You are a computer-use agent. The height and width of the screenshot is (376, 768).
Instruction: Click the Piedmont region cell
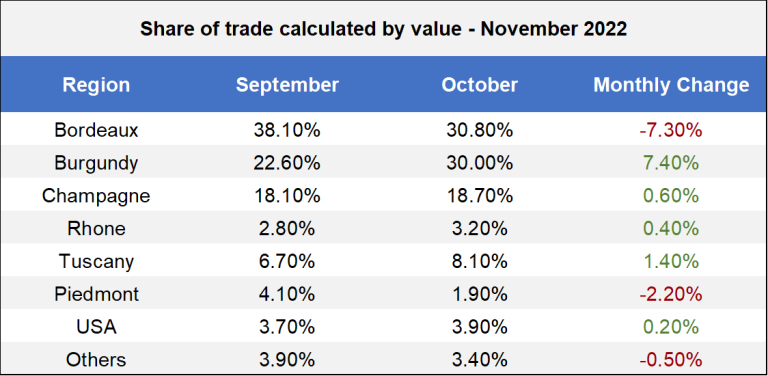point(96,294)
